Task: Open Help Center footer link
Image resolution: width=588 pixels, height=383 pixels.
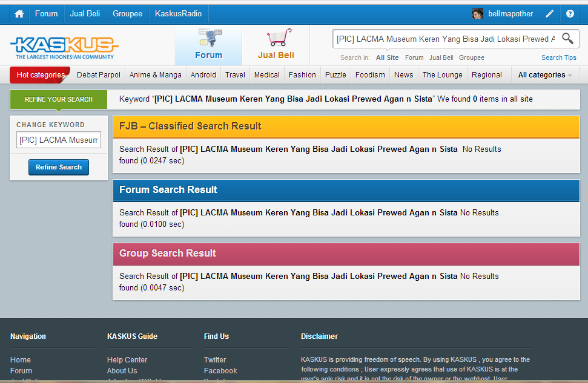Action: [x=127, y=360]
